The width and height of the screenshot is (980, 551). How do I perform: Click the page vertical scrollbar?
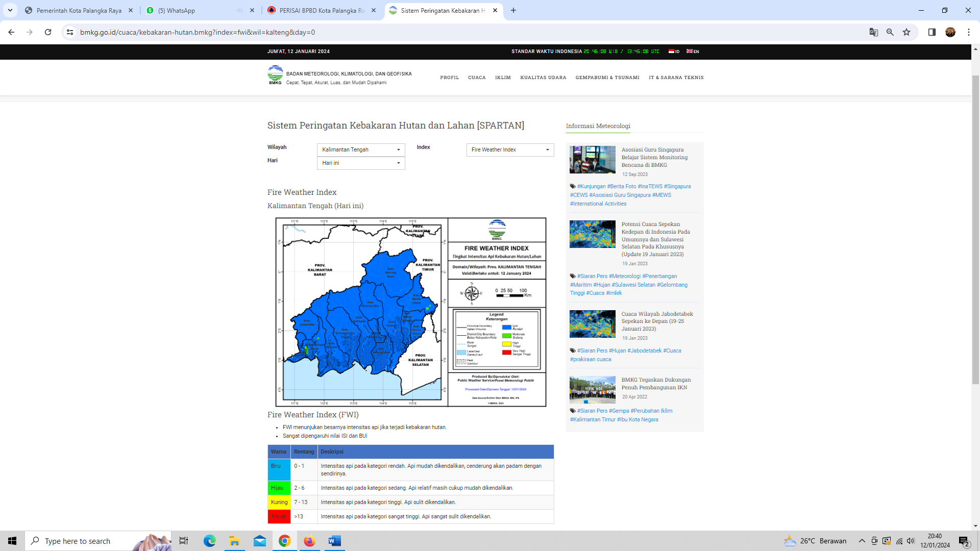[x=975, y=230]
